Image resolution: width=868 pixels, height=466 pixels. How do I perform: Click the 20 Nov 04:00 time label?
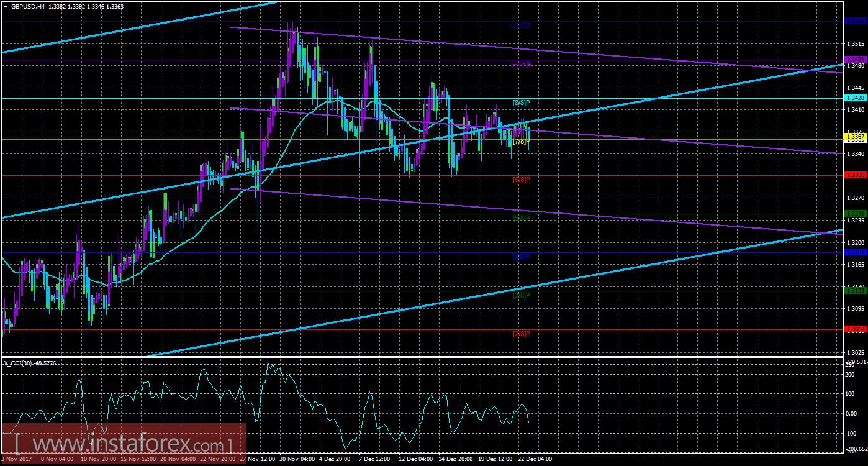tap(178, 459)
